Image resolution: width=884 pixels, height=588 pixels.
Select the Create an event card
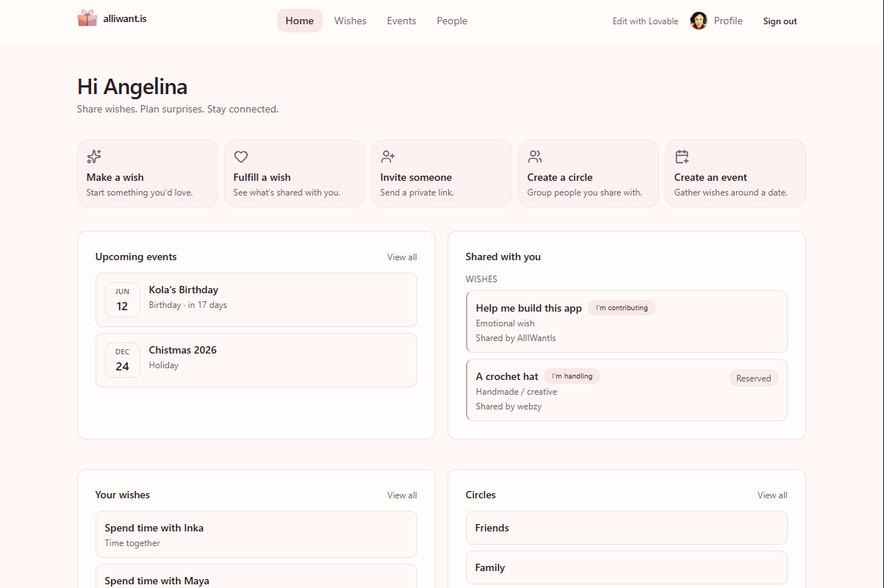click(736, 173)
